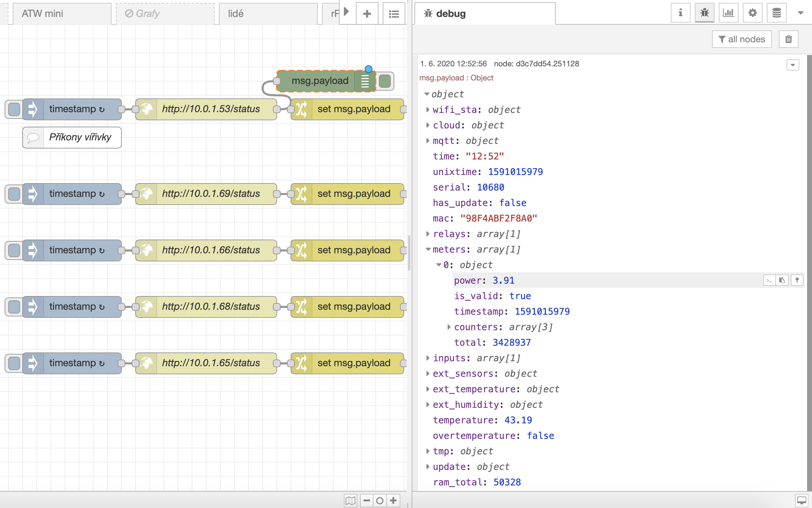Screen dimensions: 812x508
Task: Toggle the navigator map icon
Action: (x=350, y=500)
